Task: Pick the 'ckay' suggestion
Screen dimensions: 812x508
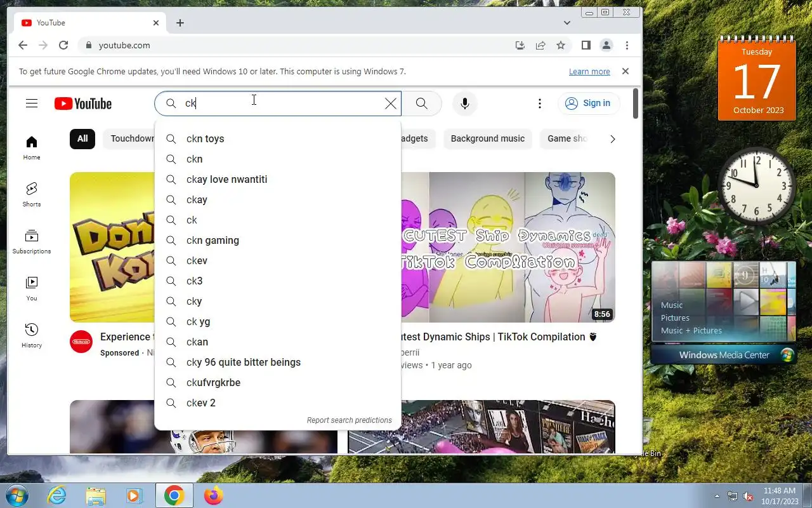Action: tap(278, 199)
